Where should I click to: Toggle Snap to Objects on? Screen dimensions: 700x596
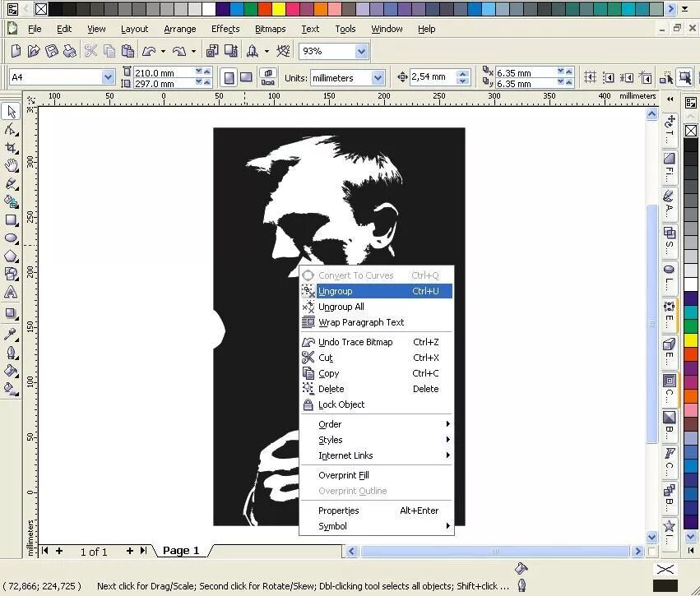pos(627,77)
